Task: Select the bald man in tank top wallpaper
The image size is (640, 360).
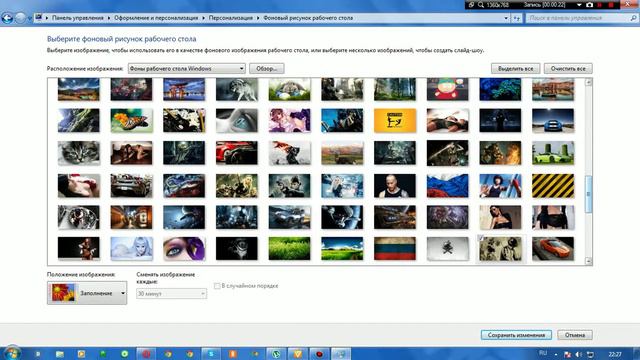Action: point(395,185)
